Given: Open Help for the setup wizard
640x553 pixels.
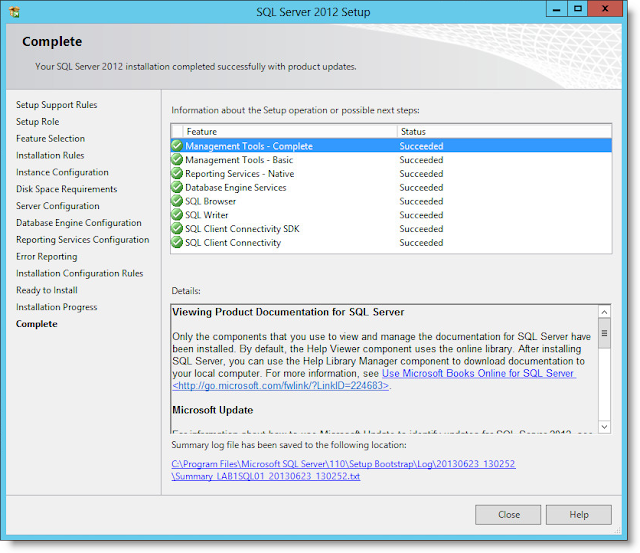Looking at the screenshot, I should coord(579,515).
